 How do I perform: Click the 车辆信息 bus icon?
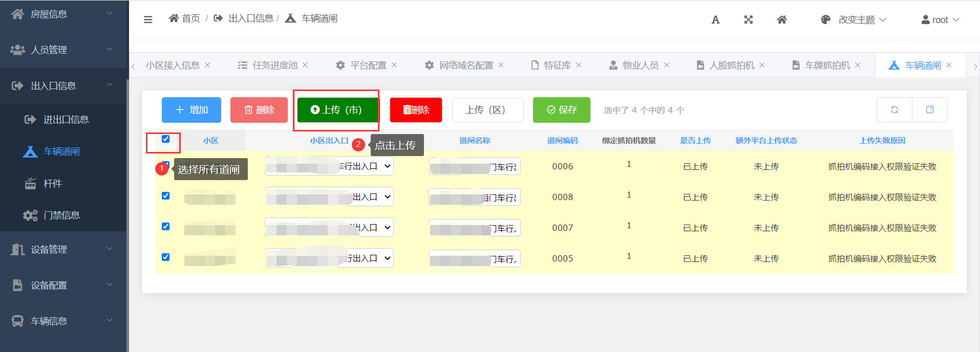coord(17,321)
